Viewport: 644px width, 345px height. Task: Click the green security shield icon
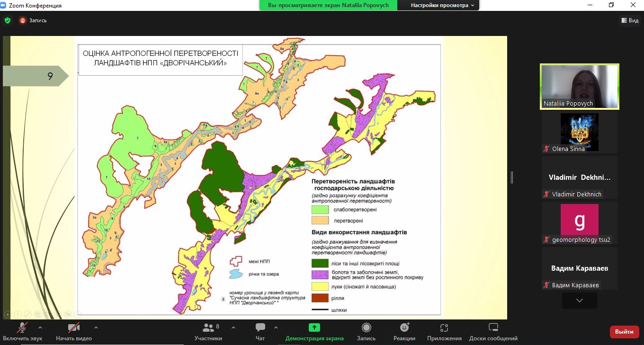8,20
